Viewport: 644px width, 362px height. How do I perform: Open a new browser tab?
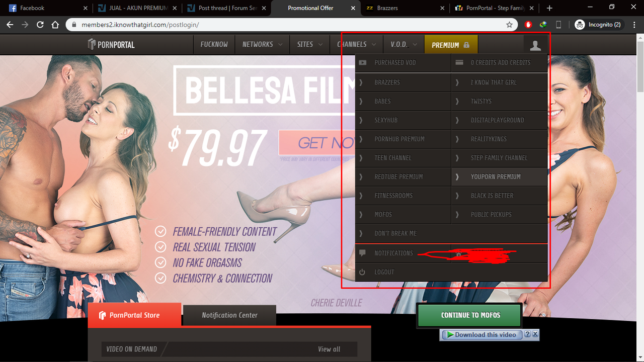coord(549,8)
